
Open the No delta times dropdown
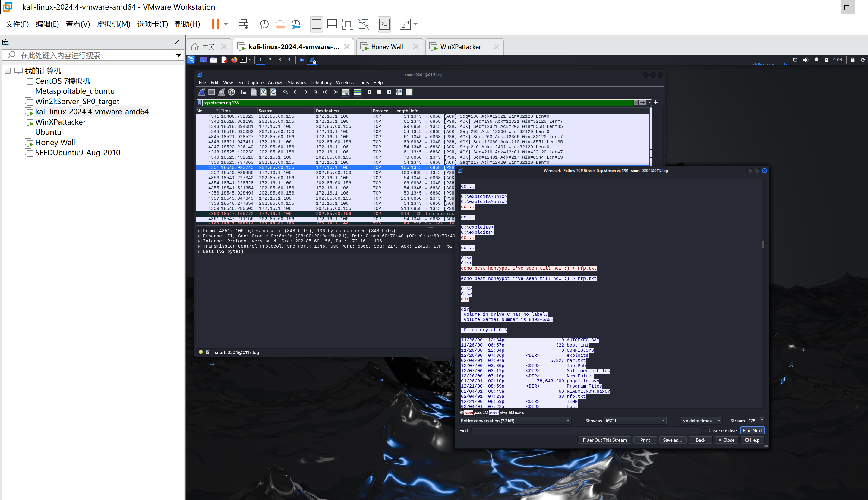(x=701, y=421)
